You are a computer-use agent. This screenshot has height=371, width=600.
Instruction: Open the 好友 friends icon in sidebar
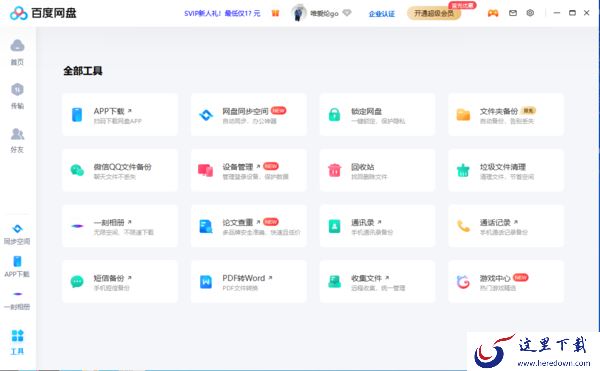[17, 134]
